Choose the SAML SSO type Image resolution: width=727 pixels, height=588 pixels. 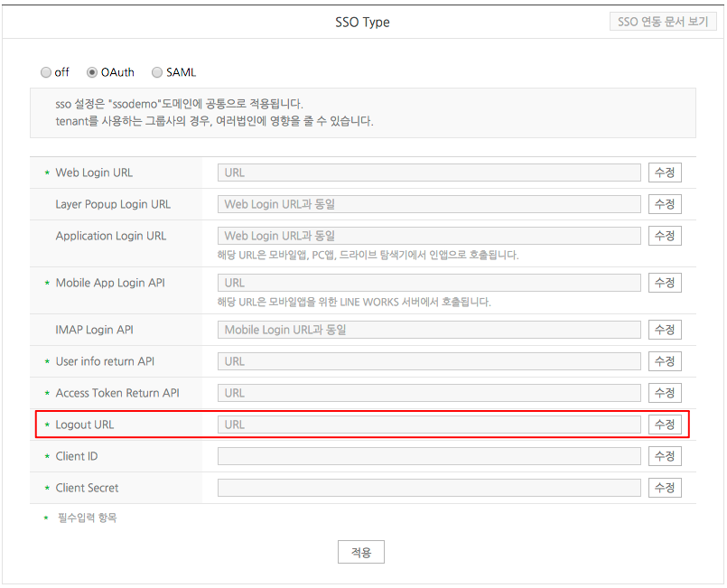(x=157, y=72)
